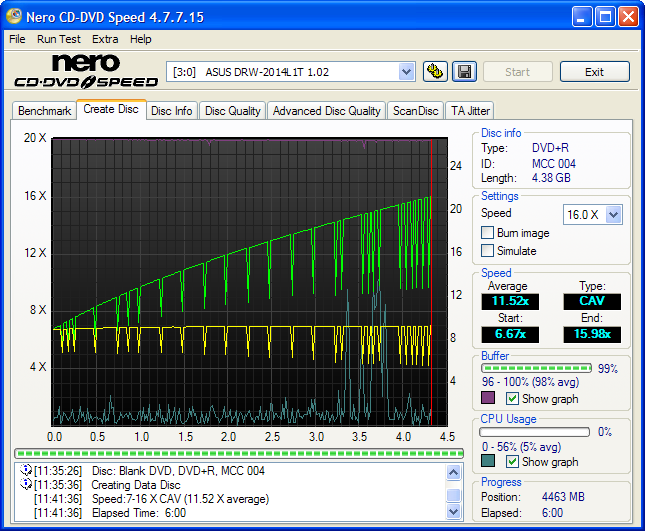Open the Extra menu

(x=105, y=39)
